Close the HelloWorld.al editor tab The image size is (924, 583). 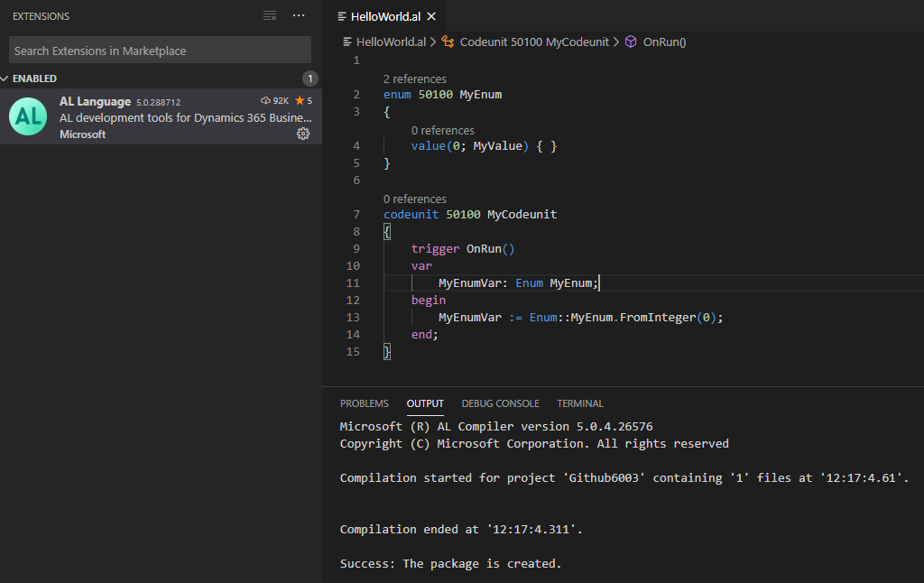(430, 15)
